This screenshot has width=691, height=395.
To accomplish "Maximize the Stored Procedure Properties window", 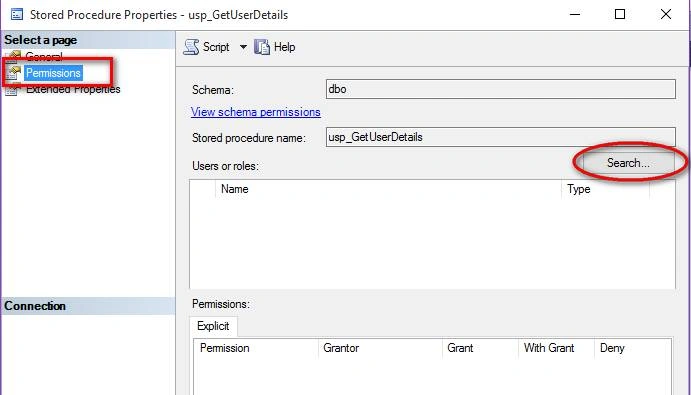I will (620, 14).
